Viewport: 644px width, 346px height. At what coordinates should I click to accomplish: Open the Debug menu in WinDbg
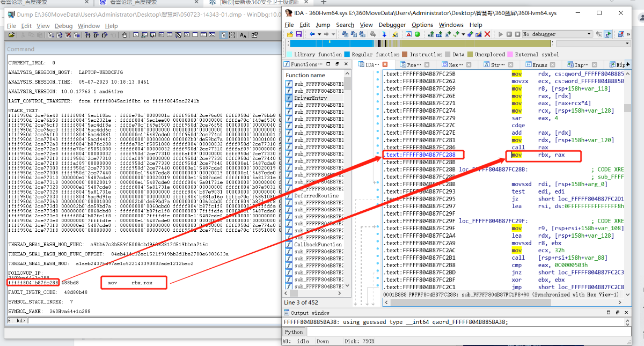tap(63, 26)
